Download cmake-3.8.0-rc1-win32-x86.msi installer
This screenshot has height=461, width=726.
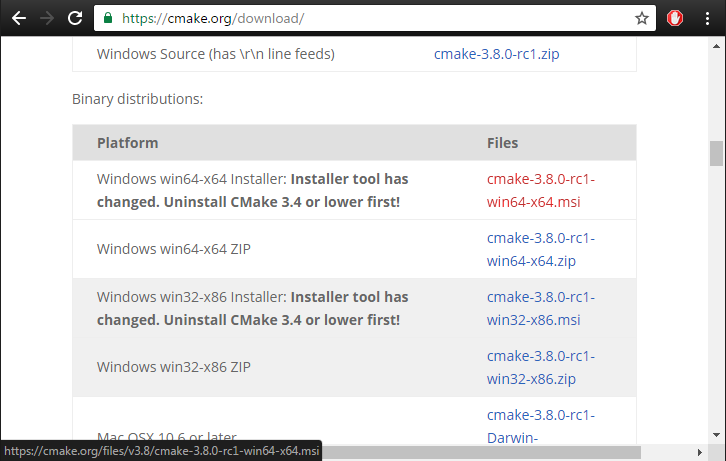540,308
